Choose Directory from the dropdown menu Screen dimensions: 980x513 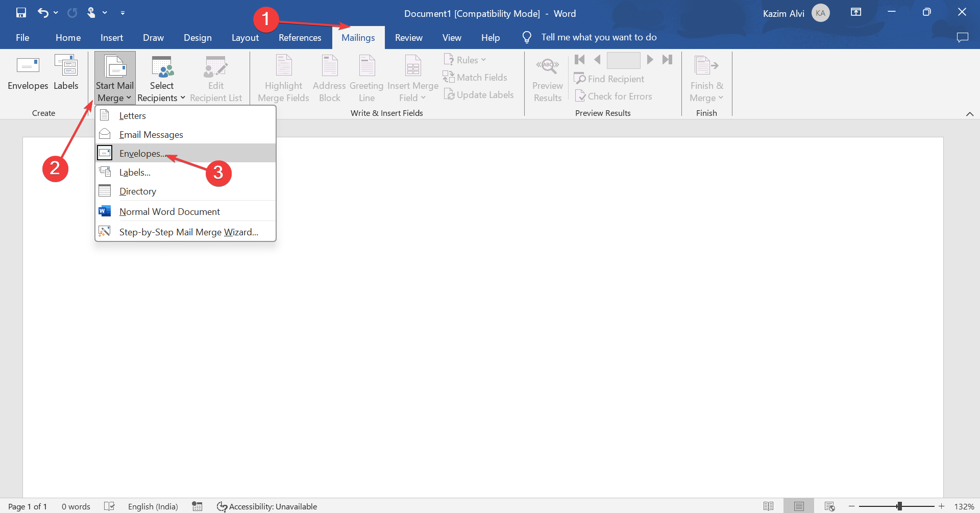point(185,191)
